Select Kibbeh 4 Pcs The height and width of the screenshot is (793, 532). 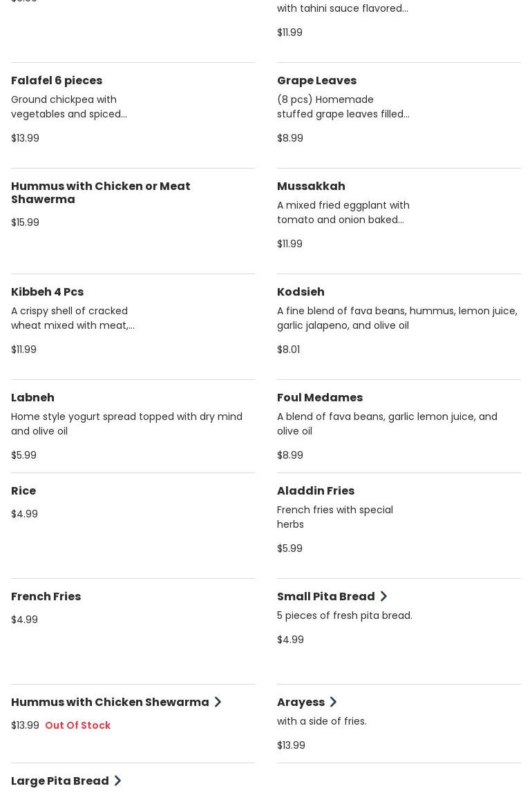pyautogui.click(x=47, y=292)
